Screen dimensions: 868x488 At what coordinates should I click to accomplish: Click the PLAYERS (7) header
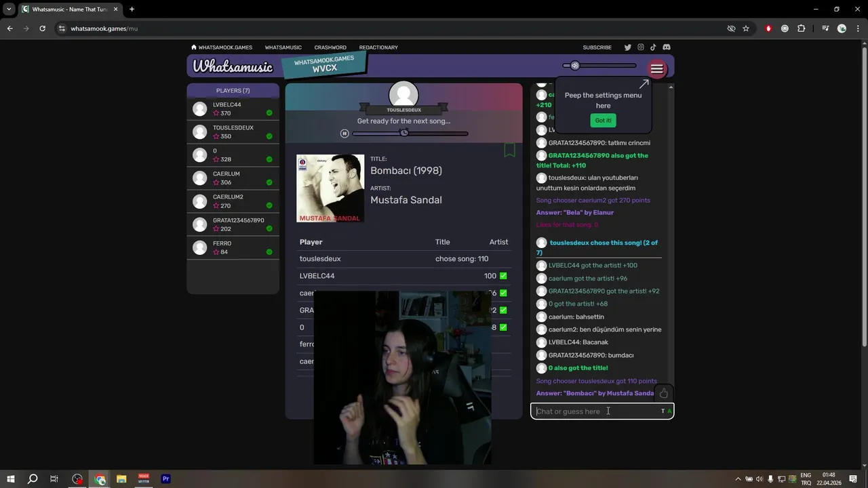point(233,90)
